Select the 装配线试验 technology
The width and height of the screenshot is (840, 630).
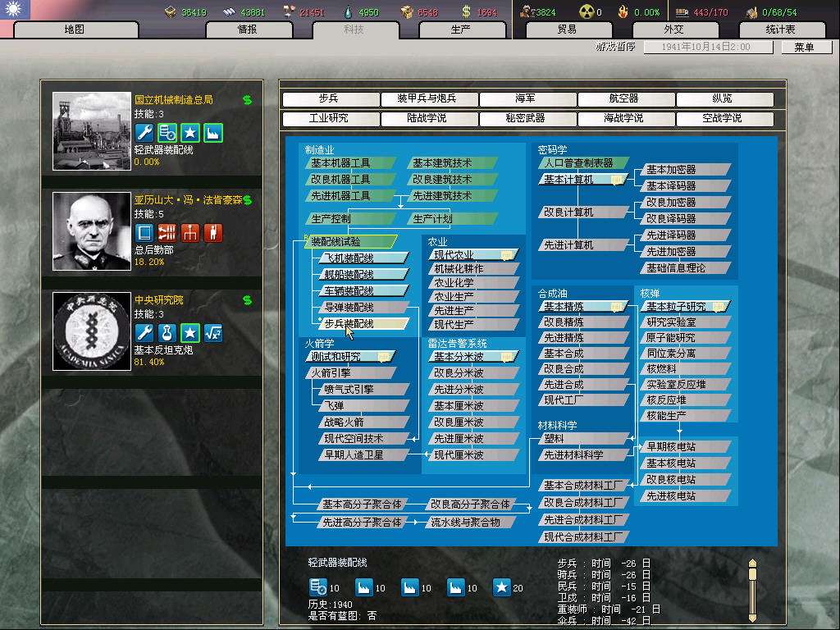(x=351, y=242)
